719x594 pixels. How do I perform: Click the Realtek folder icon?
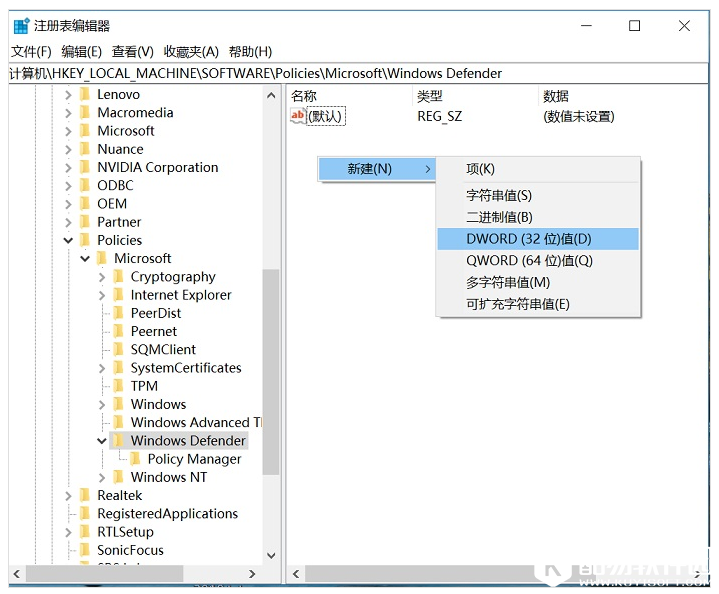85,495
